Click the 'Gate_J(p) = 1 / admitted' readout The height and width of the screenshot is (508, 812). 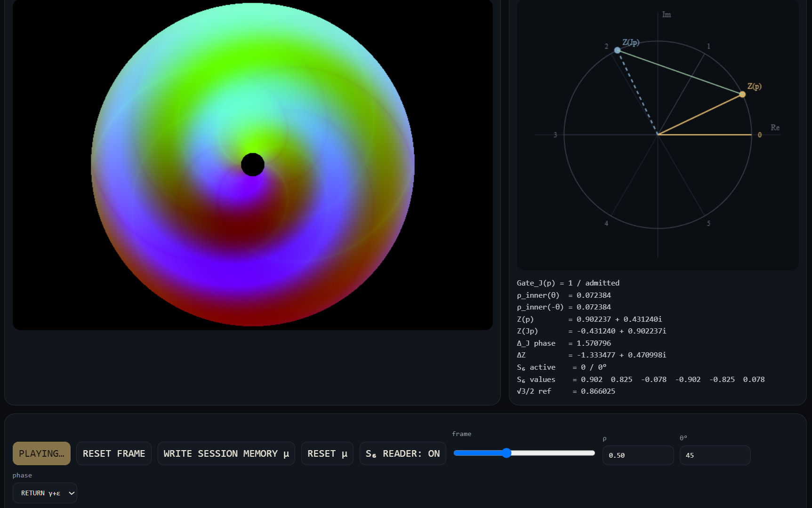(568, 283)
